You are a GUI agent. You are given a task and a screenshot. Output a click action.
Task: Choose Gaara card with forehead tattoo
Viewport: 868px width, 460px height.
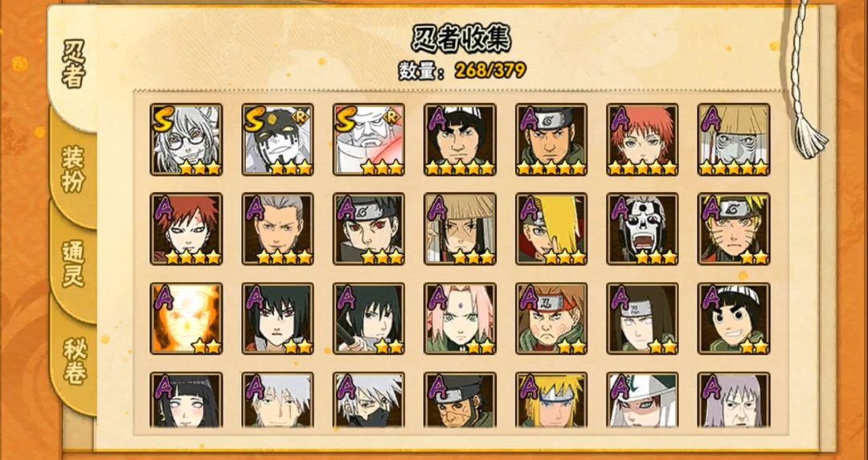[186, 229]
